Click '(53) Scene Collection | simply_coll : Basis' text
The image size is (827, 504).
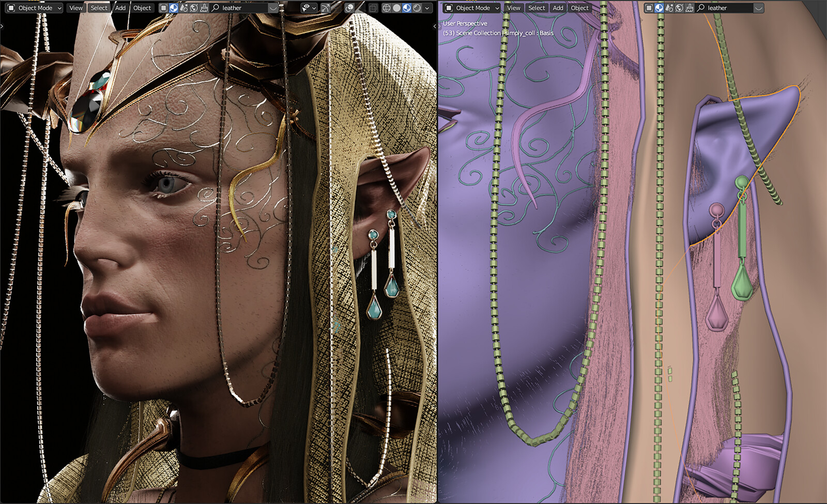tap(498, 33)
